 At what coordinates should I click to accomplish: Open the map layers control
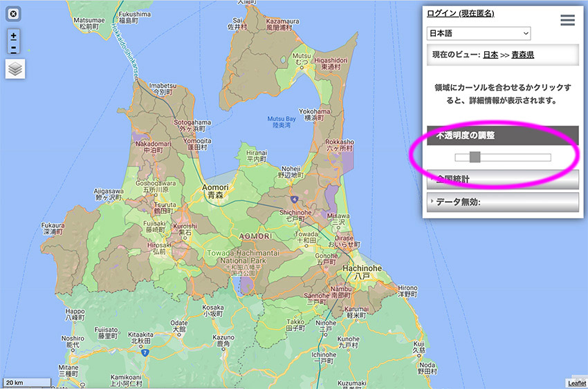point(15,69)
